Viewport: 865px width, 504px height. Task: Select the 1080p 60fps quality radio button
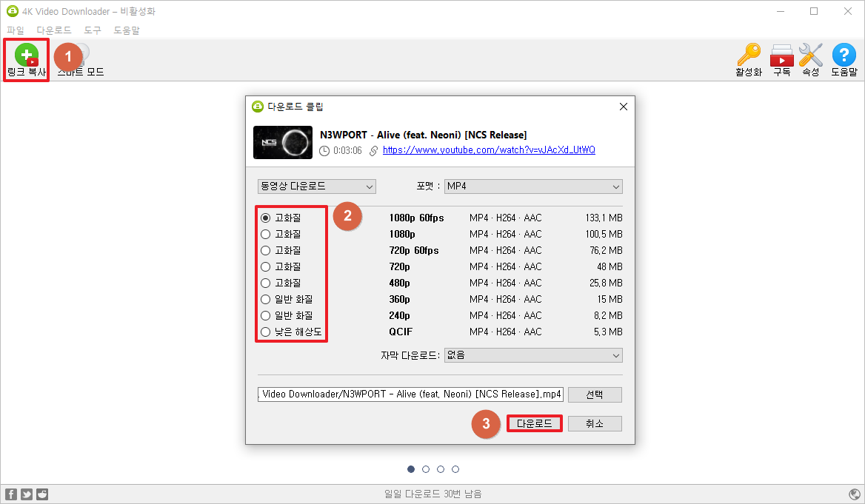[265, 218]
